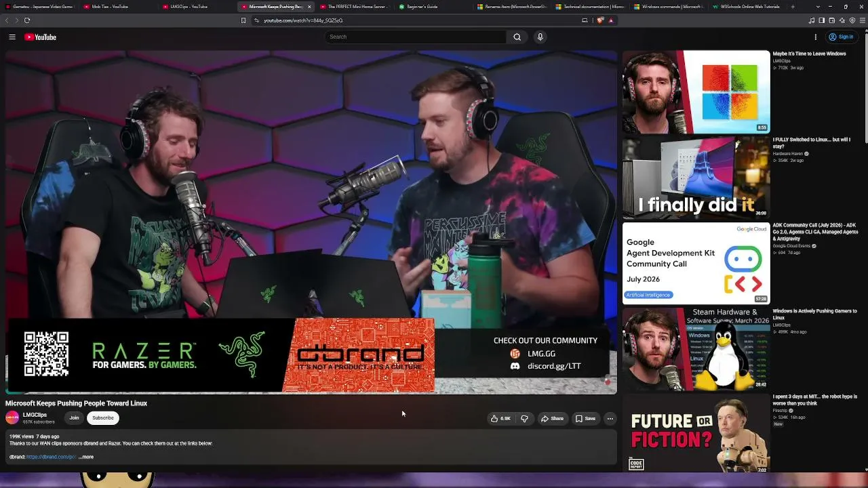Switch to the Windows commands tab

pos(669,7)
